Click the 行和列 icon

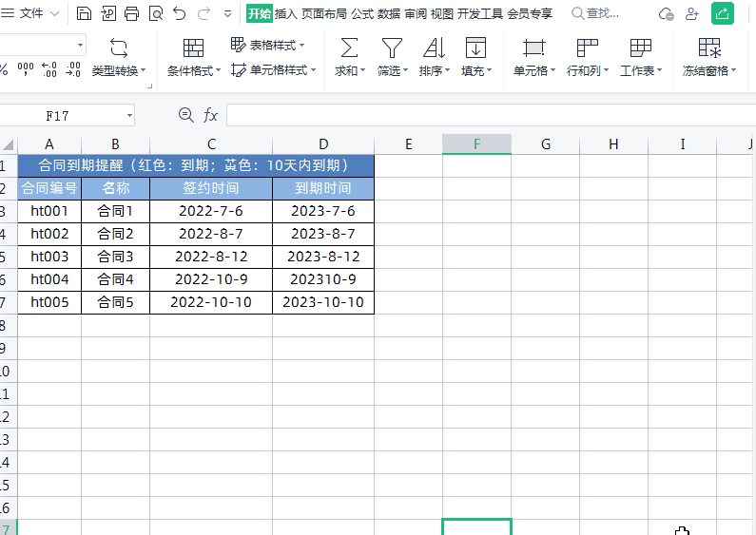[588, 48]
